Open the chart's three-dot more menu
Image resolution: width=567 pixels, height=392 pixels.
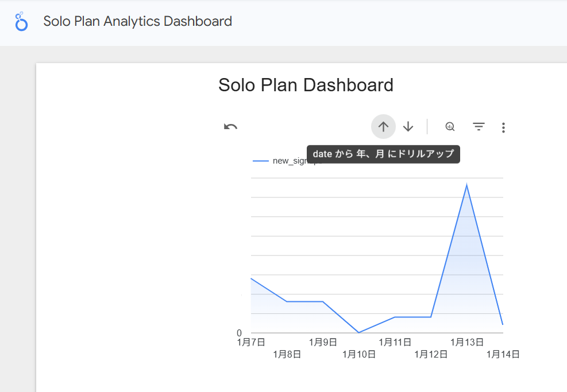503,127
